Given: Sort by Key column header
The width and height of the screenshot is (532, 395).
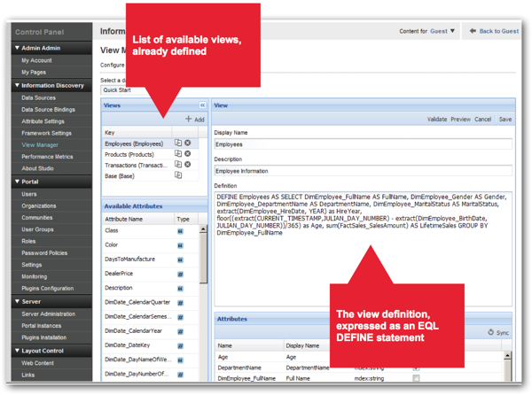Looking at the screenshot, I should pos(137,133).
